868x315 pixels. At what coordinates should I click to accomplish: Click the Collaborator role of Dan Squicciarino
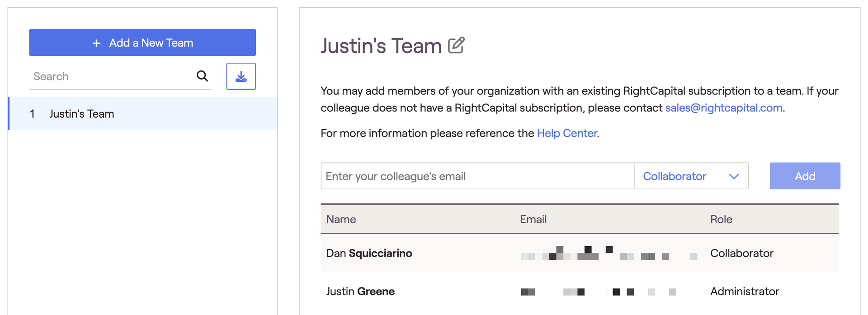741,253
